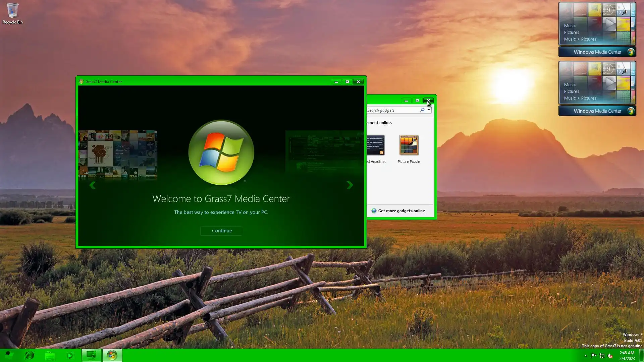Switch to the gadgets window taskbar button
Screen dimensions: 644x362
[x=91, y=355]
